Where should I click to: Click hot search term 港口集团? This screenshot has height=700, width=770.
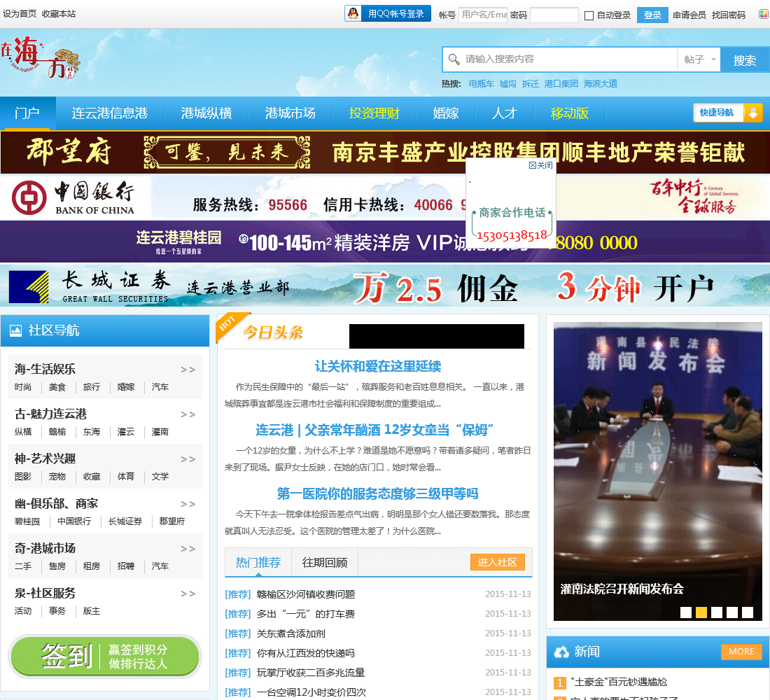pyautogui.click(x=561, y=84)
